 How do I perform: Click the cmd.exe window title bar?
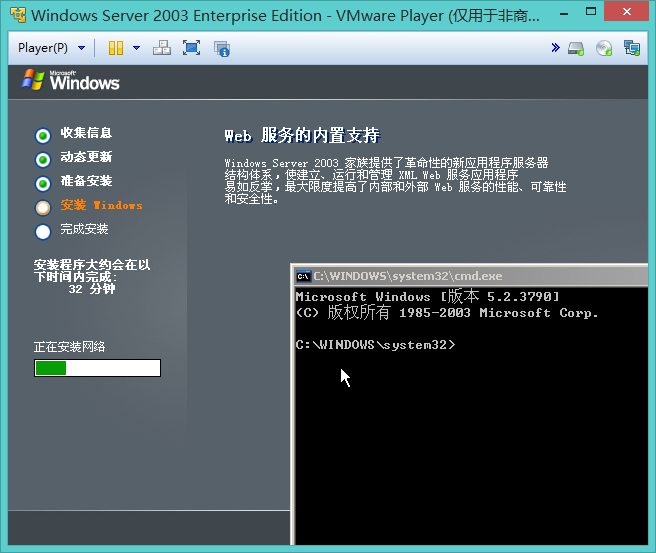coord(470,276)
